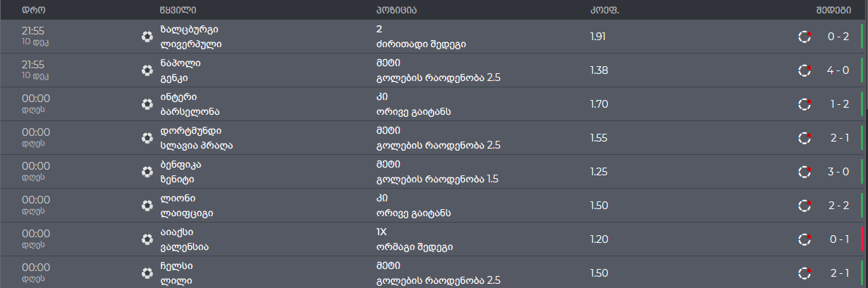Select the football icon for ნაპოლი–გენკი match

147,70
